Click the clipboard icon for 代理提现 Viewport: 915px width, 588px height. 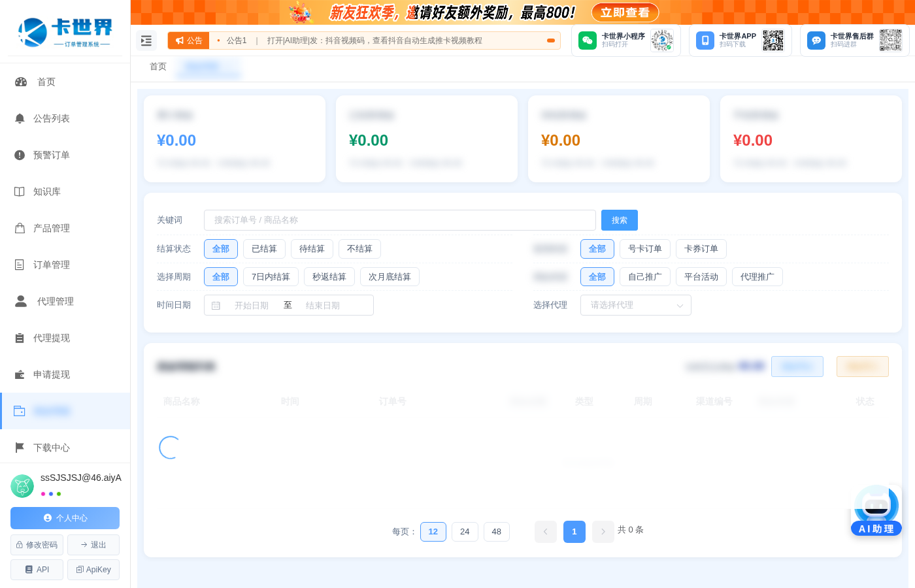(20, 338)
